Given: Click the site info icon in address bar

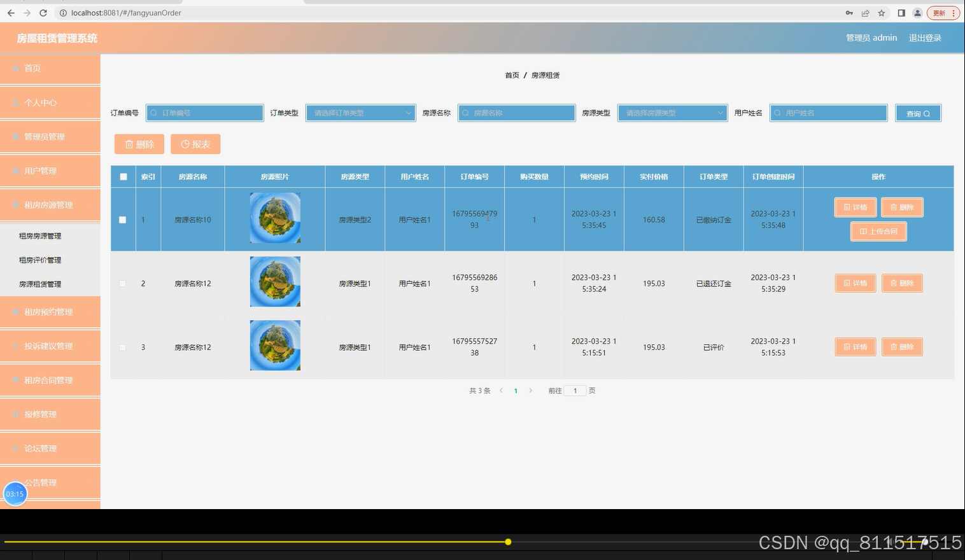Looking at the screenshot, I should tap(63, 13).
